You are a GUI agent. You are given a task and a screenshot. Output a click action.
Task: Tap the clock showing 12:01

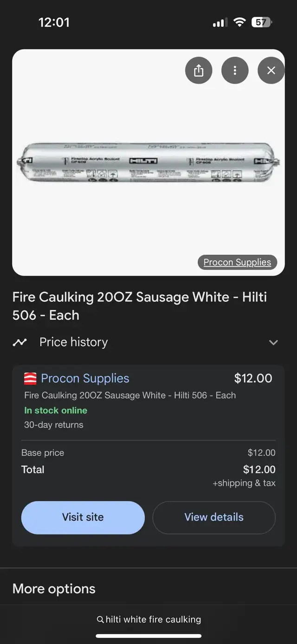pyautogui.click(x=54, y=22)
